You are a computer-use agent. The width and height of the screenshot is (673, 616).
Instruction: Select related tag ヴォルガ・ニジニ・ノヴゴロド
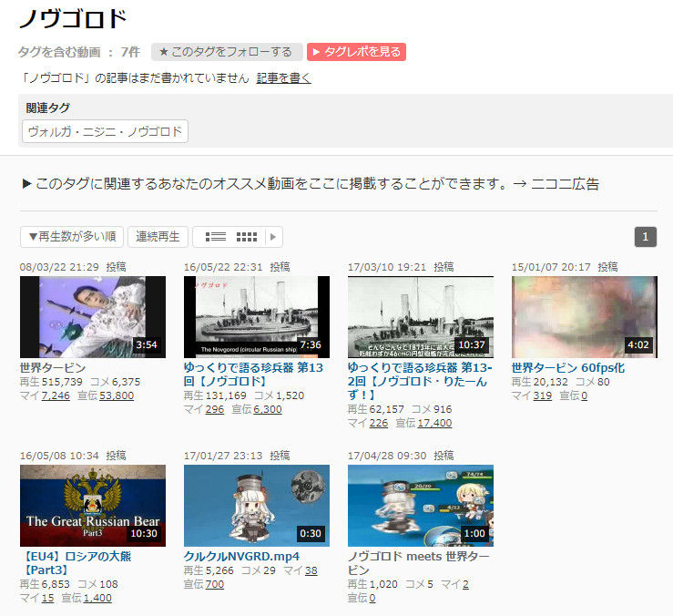[x=105, y=131]
